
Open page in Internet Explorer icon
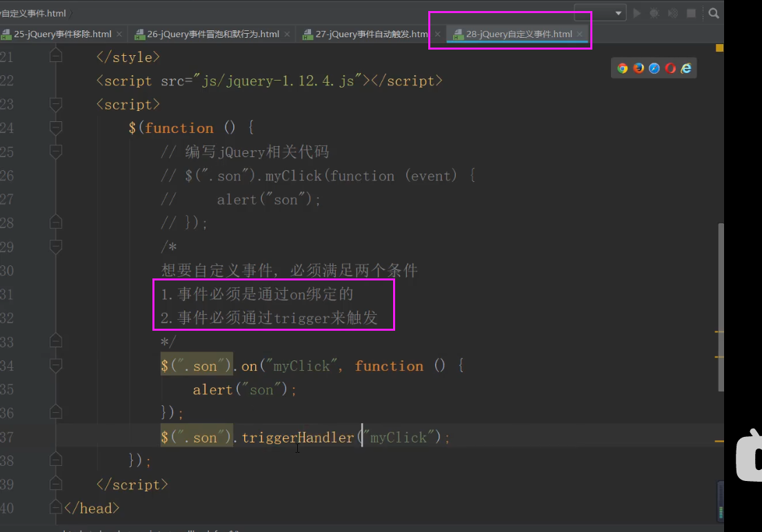pyautogui.click(x=686, y=68)
